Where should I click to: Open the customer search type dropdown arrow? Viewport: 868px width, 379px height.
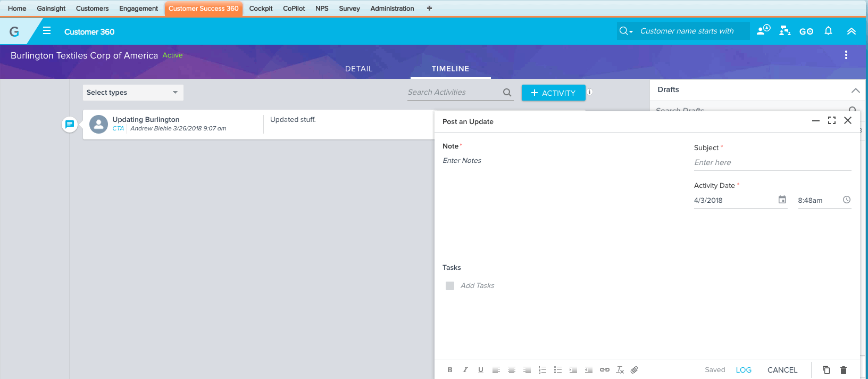[x=631, y=31]
